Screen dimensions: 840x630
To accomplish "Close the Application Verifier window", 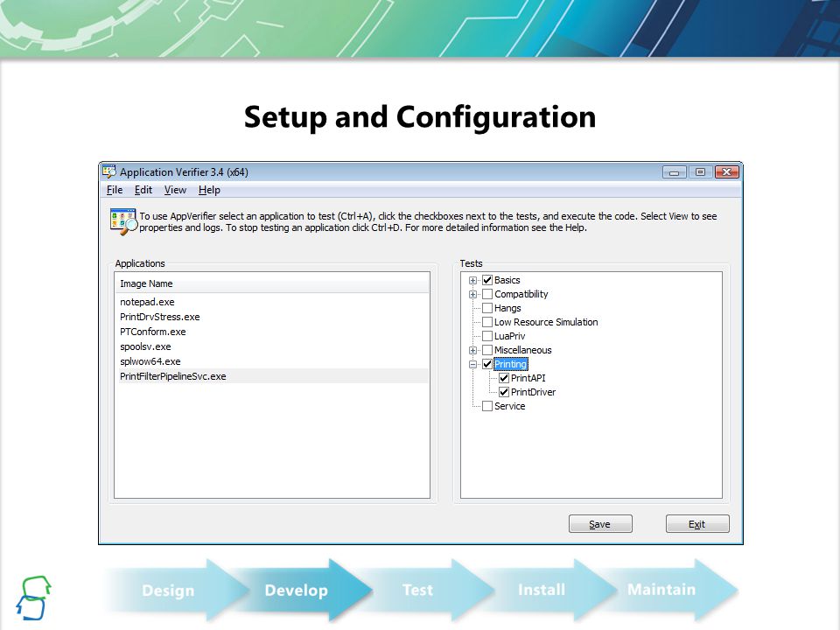I will coord(726,172).
